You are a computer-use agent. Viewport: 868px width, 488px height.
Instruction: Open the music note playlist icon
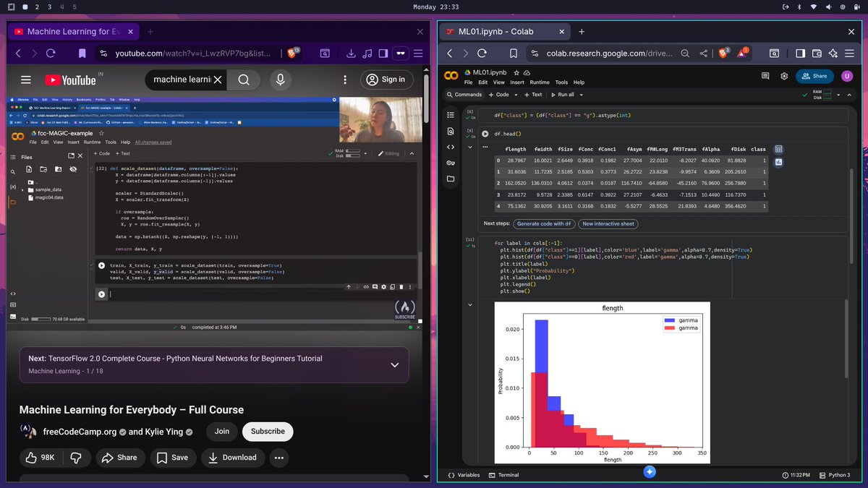pos(367,53)
